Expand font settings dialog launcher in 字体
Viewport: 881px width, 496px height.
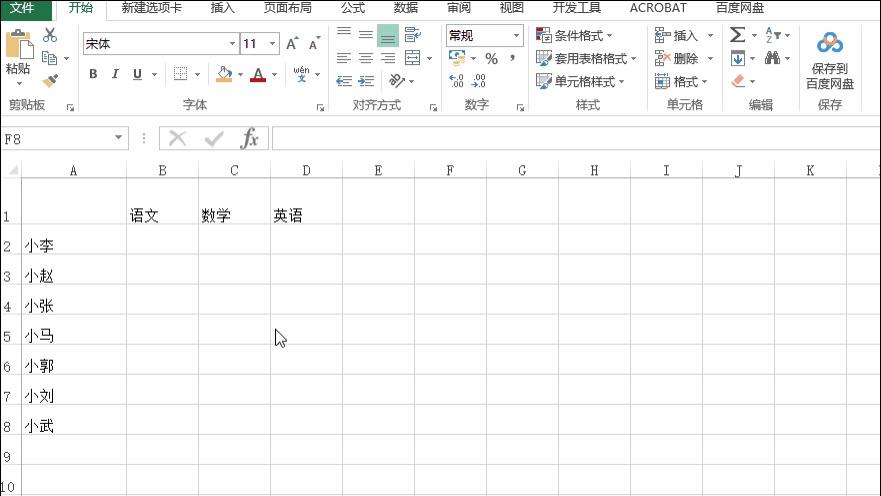click(320, 107)
